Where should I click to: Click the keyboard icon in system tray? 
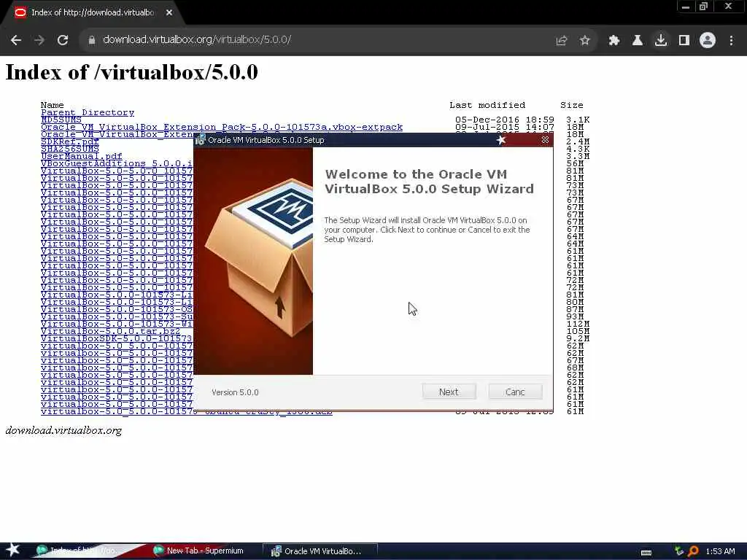[646, 552]
